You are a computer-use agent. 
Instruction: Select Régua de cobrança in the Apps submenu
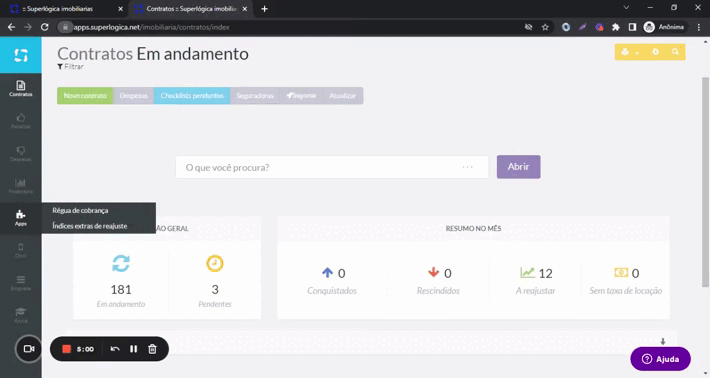80,211
